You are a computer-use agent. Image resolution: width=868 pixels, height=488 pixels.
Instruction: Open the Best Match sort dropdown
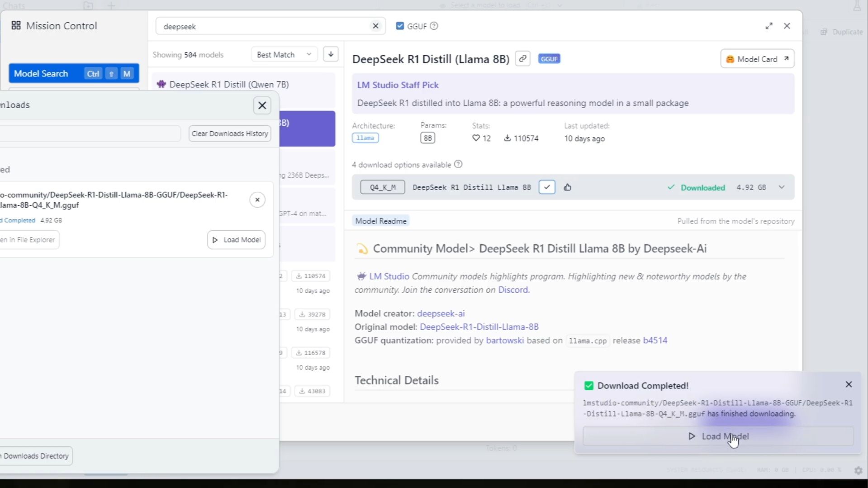284,54
